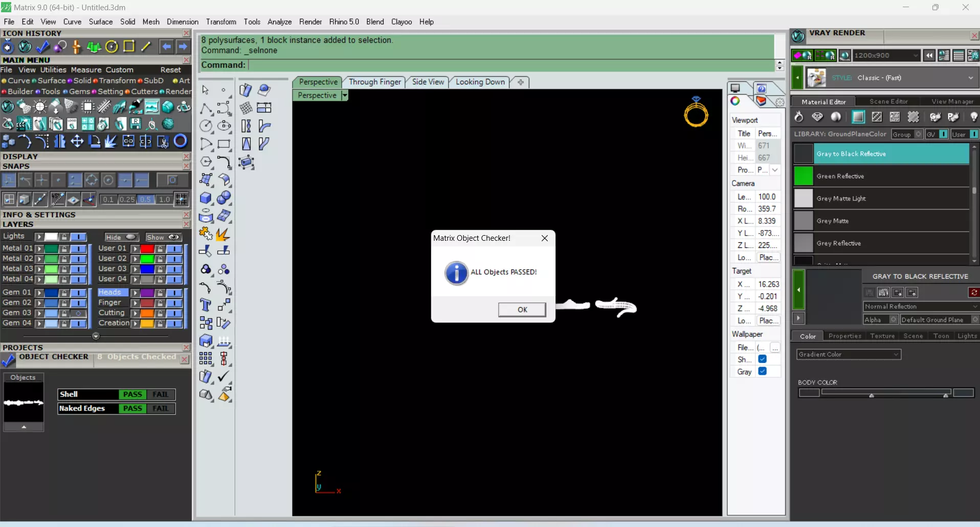Open the Scene Editor tab
This screenshot has height=527, width=980.
[x=888, y=102]
